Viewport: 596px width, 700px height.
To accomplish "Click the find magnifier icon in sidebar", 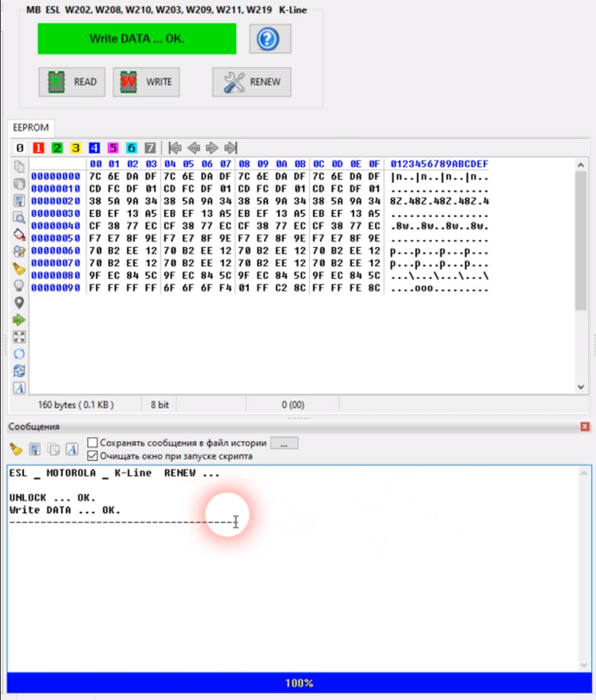I will [19, 217].
